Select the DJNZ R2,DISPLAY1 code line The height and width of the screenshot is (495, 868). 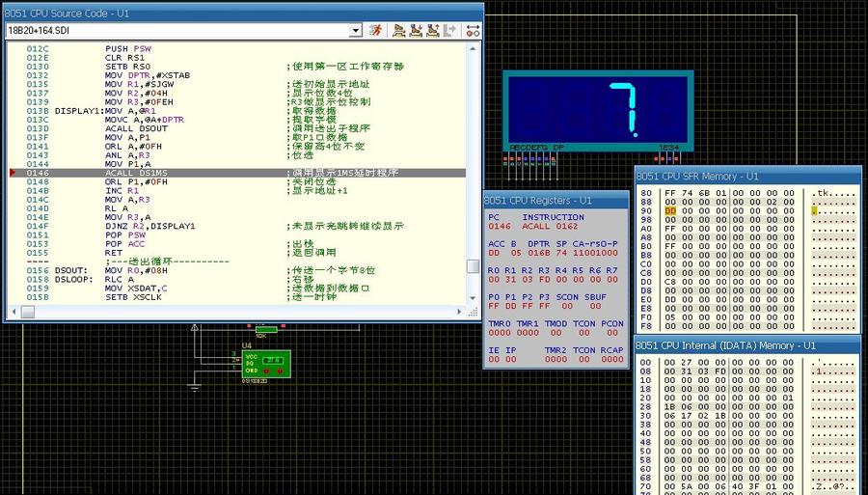click(149, 226)
